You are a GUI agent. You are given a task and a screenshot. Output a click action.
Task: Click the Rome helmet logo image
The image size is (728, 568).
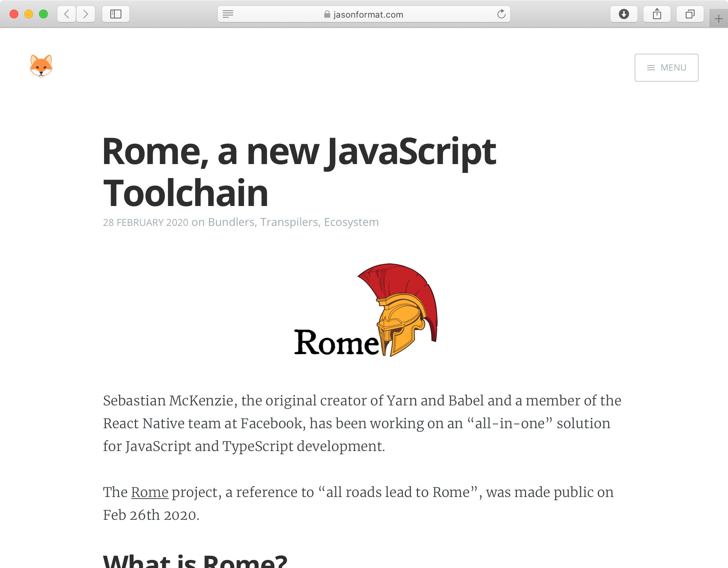point(366,310)
